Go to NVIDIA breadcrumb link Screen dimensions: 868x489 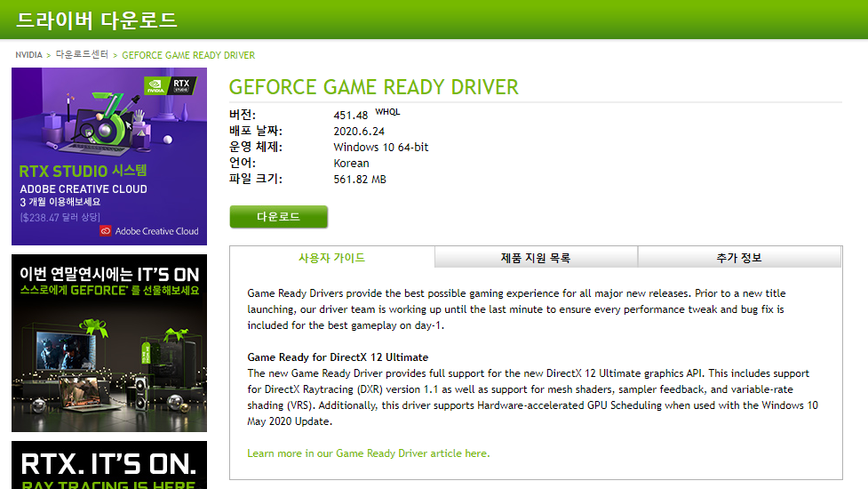(28, 55)
